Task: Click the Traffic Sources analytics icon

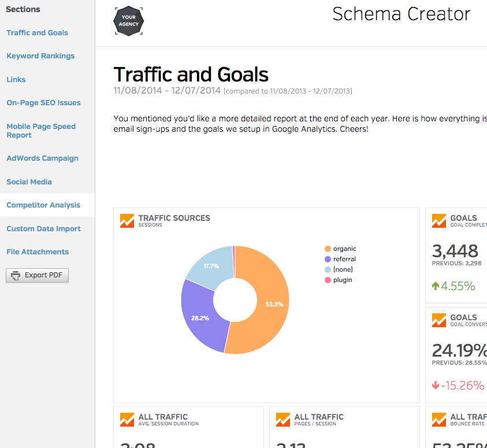Action: pos(127,221)
